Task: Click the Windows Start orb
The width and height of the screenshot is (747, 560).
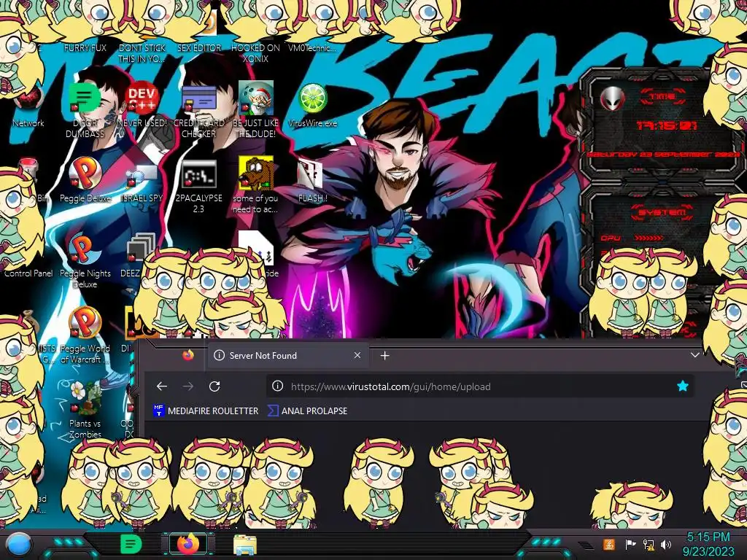Action: (19, 544)
